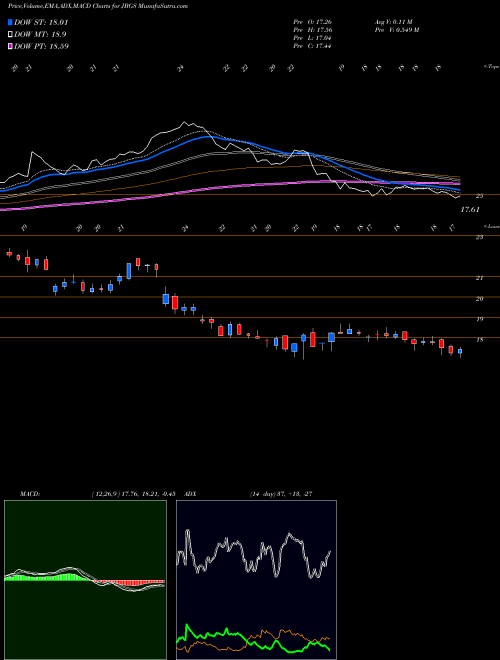Viewport: 500px width, 660px height.
Task: Open the green MACD histogram chart
Action: [x=85, y=580]
